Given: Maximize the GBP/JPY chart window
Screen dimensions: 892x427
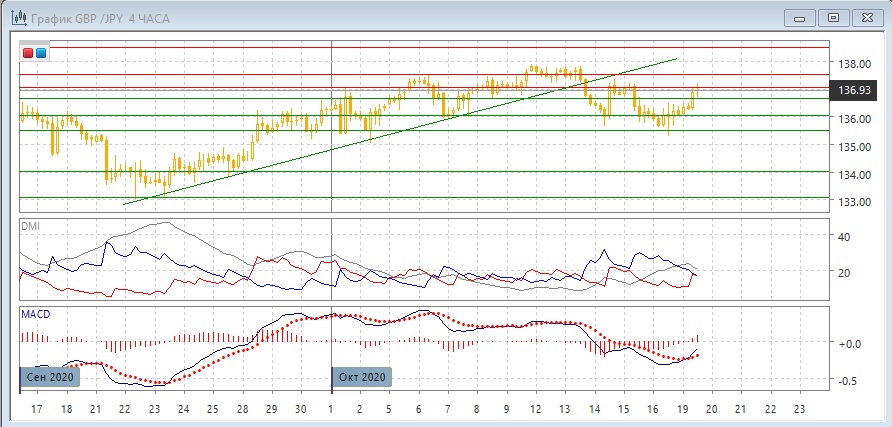Looking at the screenshot, I should [x=832, y=16].
